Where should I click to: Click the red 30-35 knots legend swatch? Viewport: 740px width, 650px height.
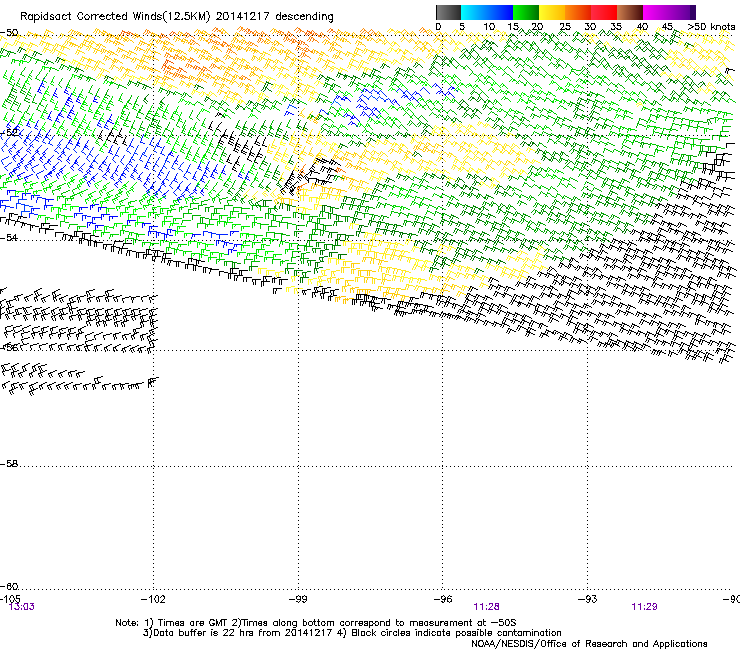pyautogui.click(x=604, y=12)
